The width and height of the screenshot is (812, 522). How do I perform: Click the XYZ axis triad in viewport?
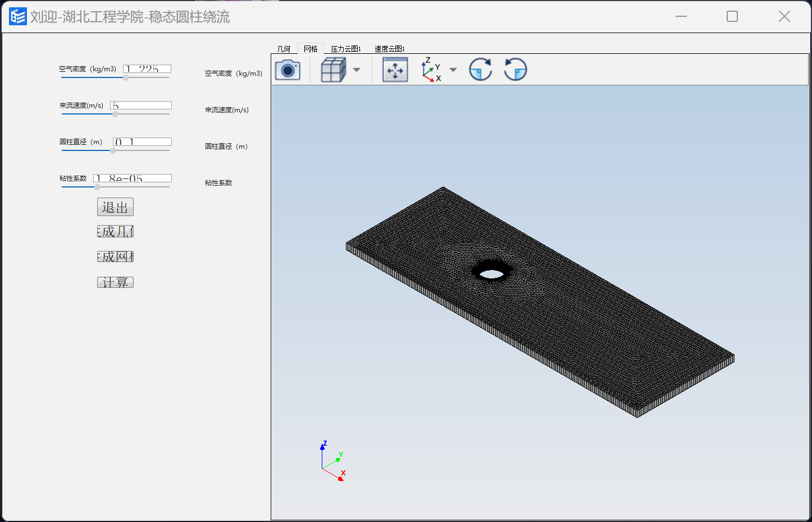click(332, 461)
